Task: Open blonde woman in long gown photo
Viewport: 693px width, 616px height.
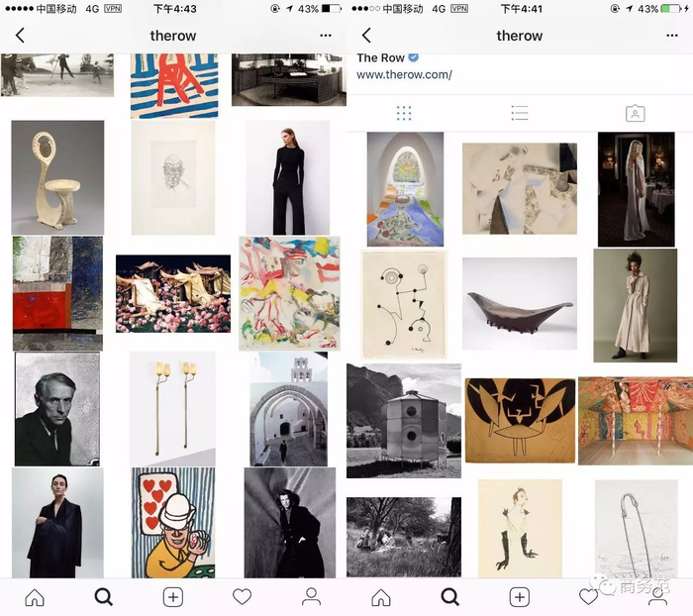Action: (x=637, y=189)
